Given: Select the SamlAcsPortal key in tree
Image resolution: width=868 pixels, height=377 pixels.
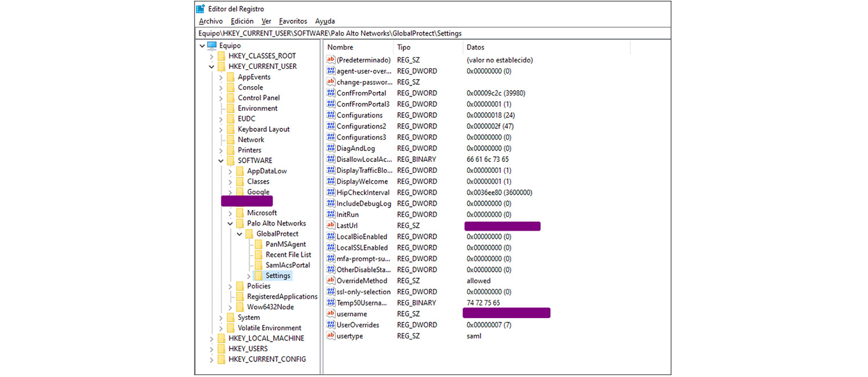Looking at the screenshot, I should [288, 265].
